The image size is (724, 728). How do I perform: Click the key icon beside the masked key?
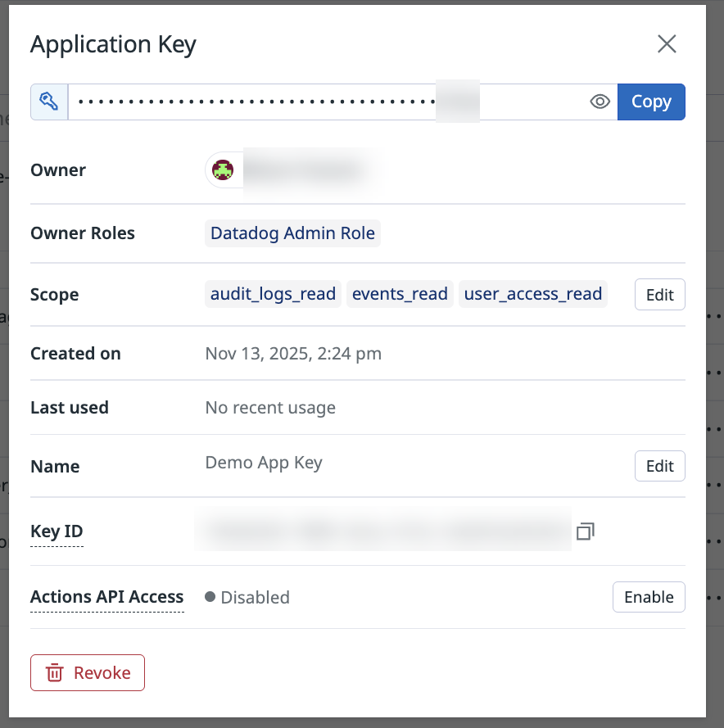[49, 102]
